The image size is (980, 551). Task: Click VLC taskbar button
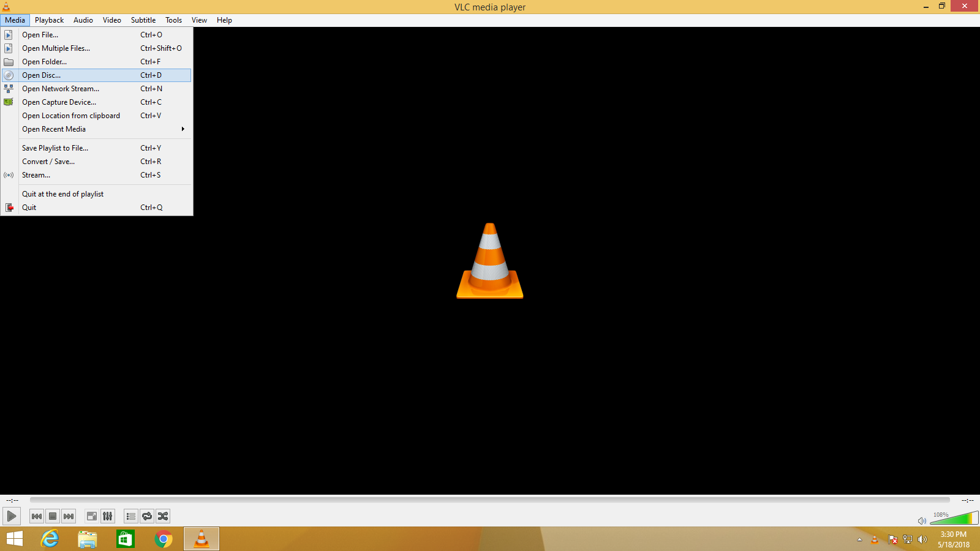coord(202,539)
